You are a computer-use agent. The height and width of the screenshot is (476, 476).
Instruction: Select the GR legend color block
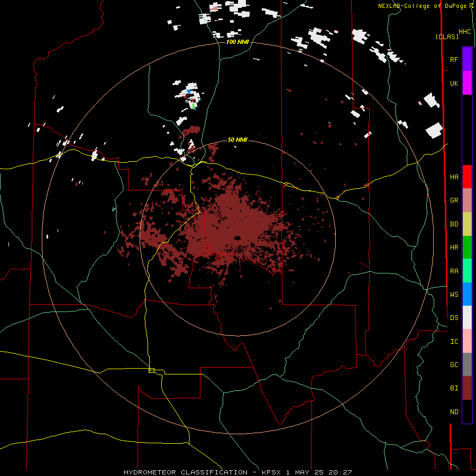click(467, 200)
